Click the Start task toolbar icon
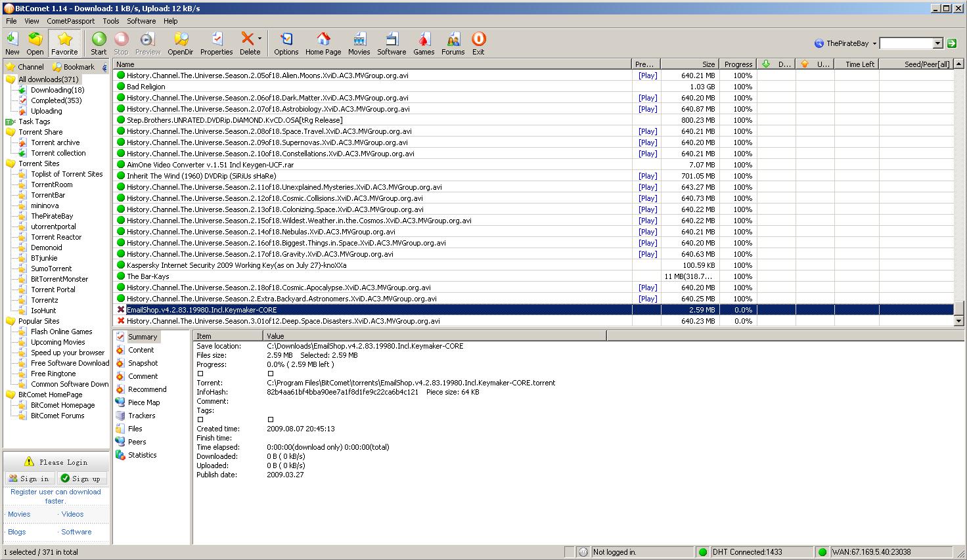 99,43
